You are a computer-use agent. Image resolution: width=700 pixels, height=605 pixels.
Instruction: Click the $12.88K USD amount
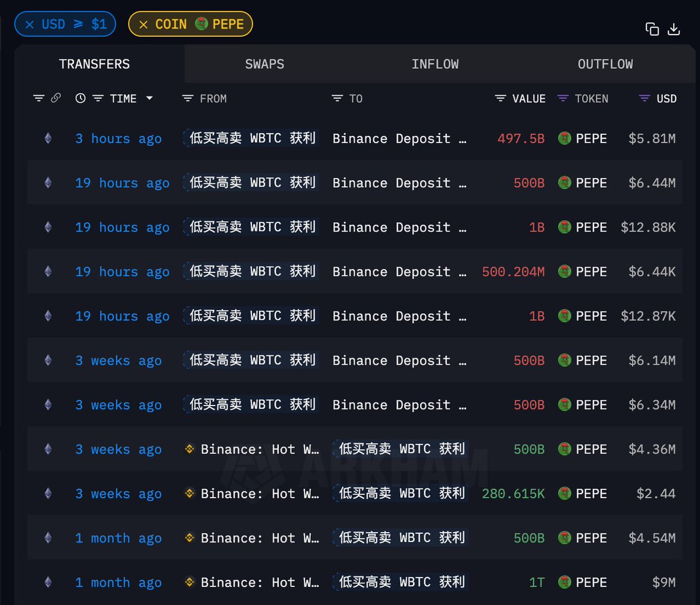click(x=648, y=228)
